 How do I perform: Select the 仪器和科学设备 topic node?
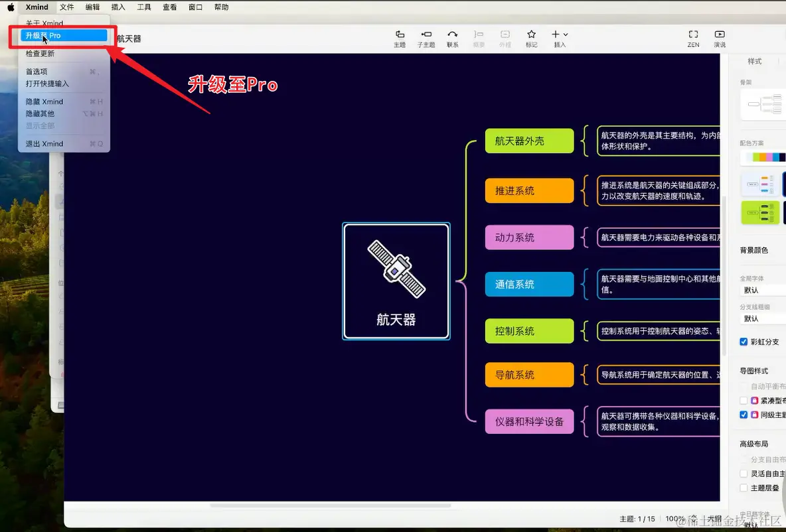pos(529,421)
